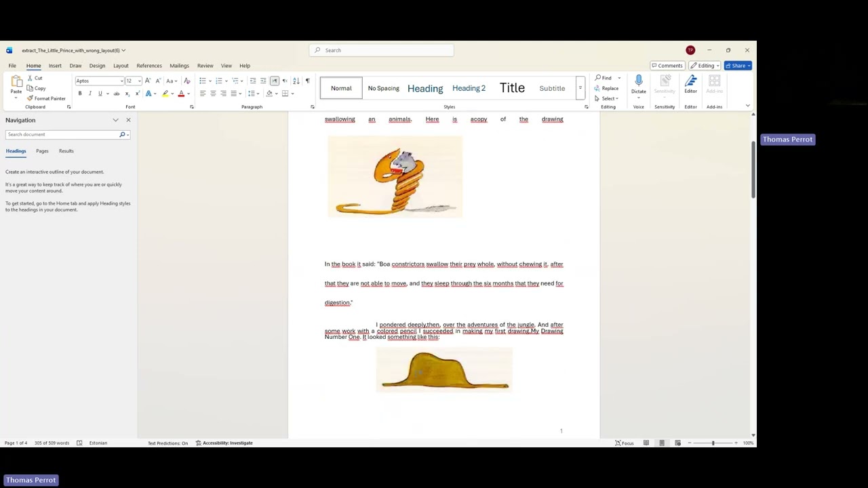Center the paragraph text
The image size is (868, 488).
[x=213, y=94]
